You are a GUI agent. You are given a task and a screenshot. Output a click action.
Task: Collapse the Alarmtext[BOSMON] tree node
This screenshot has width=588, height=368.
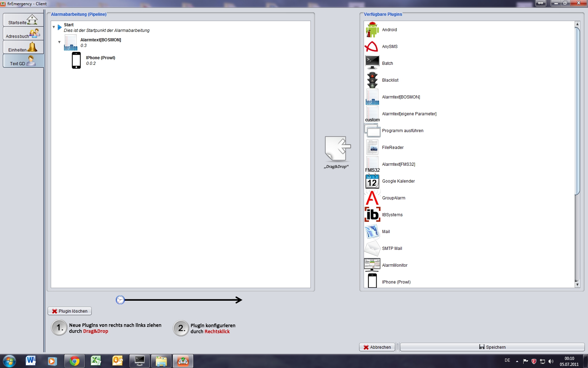tap(59, 42)
